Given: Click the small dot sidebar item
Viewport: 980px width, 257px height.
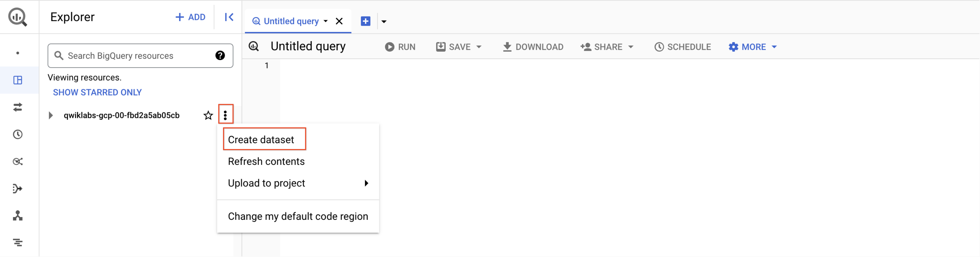Looking at the screenshot, I should [x=18, y=53].
